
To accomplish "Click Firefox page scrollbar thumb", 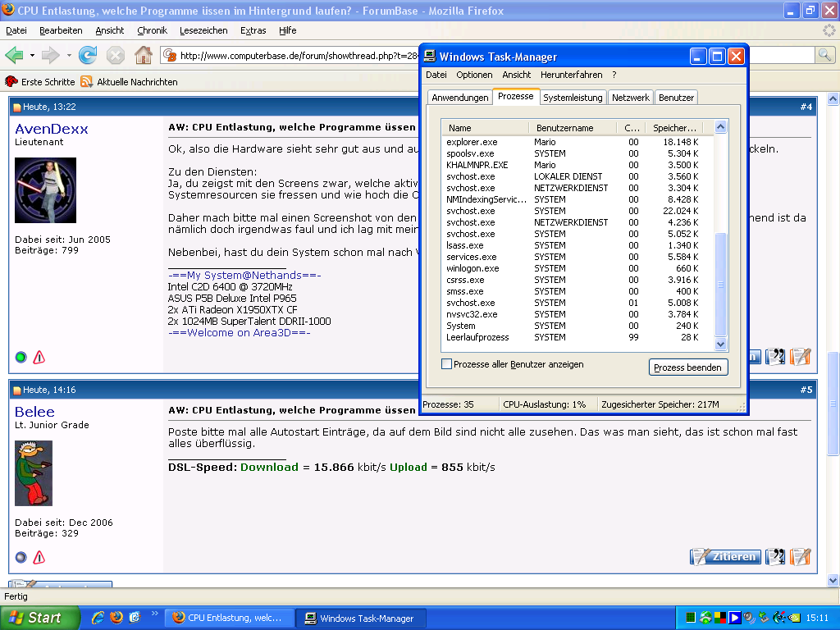I will 833,404.
